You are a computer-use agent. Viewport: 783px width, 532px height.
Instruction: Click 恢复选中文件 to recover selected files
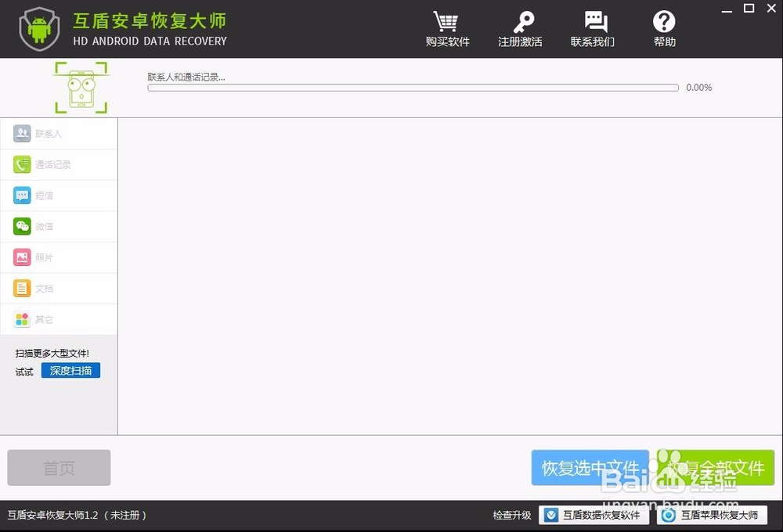coord(590,467)
